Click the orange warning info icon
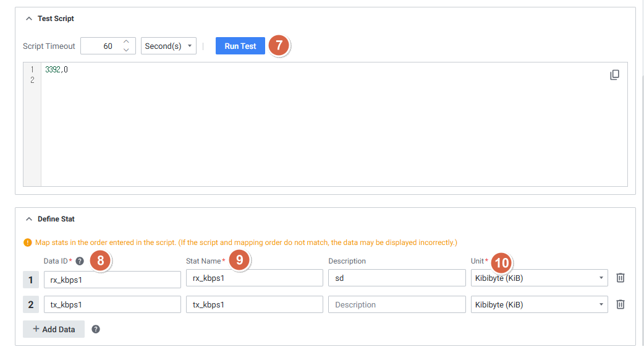 (x=27, y=243)
